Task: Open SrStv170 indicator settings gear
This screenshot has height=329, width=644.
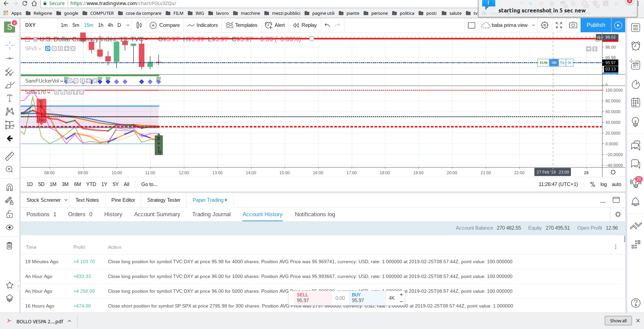Action: [x=63, y=92]
